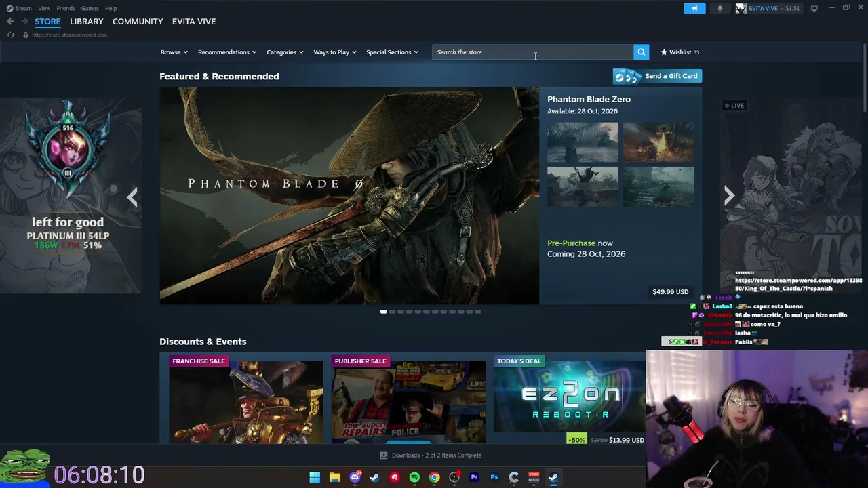Screen dimensions: 868x488
Task: Click the EVITA VIVE profile avatar
Action: [741, 8]
